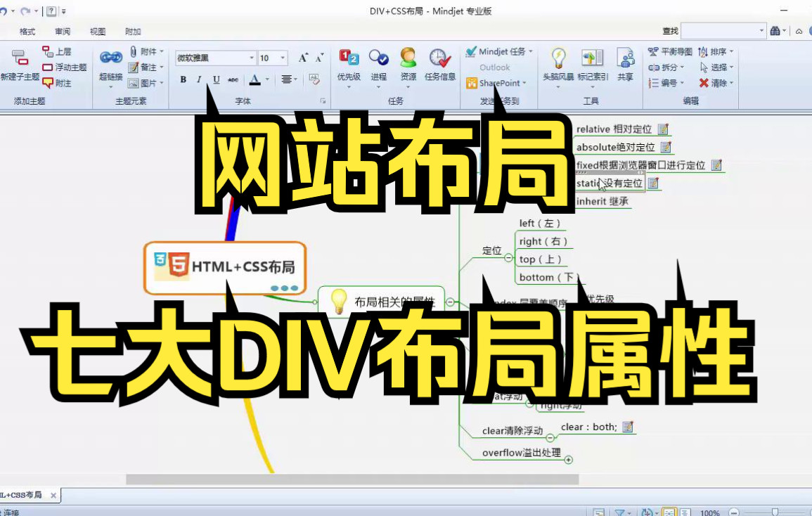The height and width of the screenshot is (516, 812).
Task: Click the 资源 (resources) icon
Action: pyautogui.click(x=408, y=63)
